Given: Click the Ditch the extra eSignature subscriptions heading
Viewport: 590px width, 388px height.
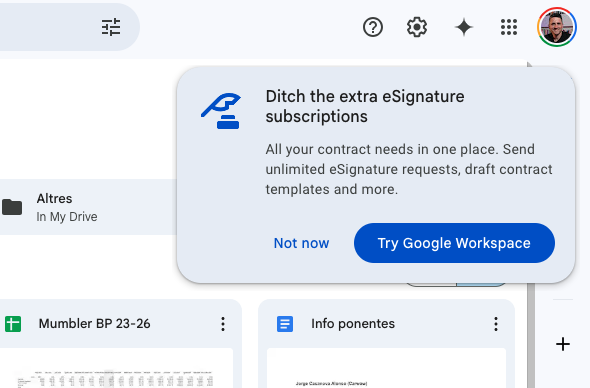Looking at the screenshot, I should 365,107.
